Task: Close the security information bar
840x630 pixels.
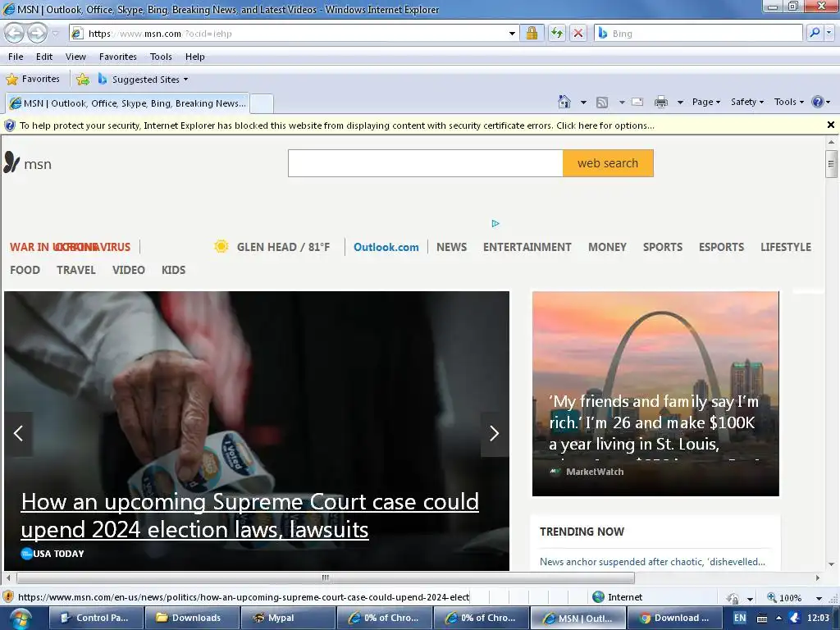Action: (831, 125)
